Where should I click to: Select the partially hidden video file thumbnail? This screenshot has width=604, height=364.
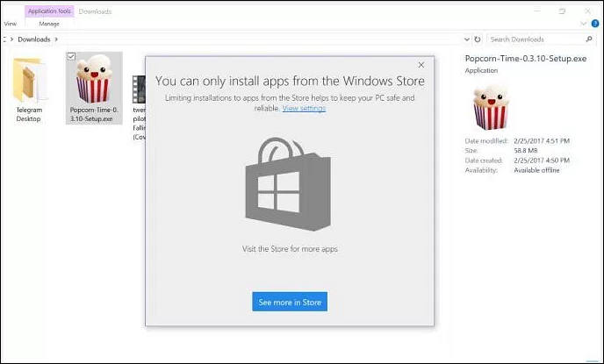139,89
